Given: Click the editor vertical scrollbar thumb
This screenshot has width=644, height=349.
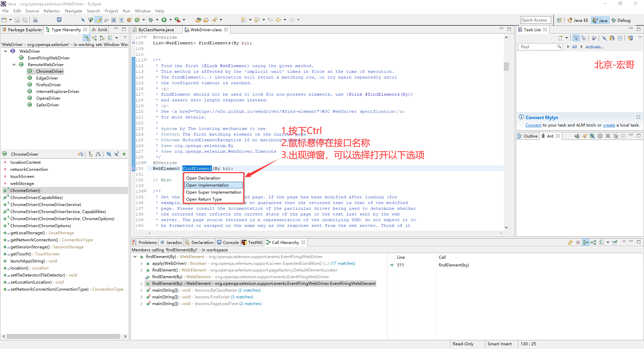Looking at the screenshot, I should 506,66.
